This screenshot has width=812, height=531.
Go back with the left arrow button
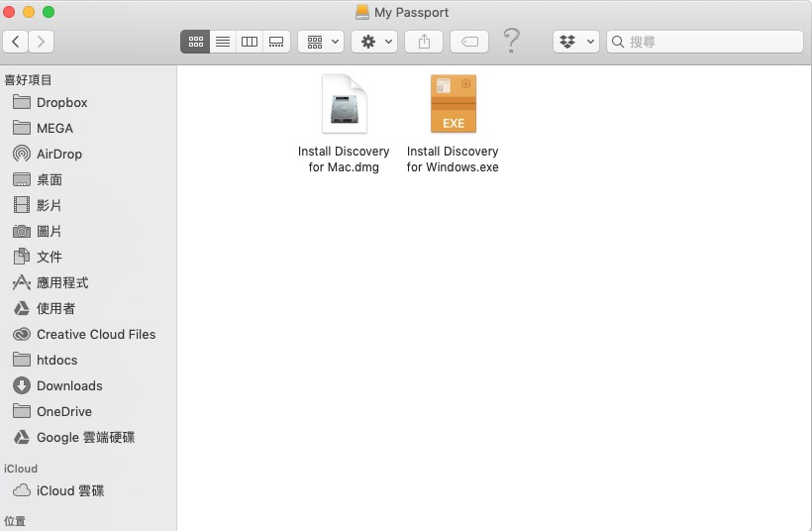(16, 42)
